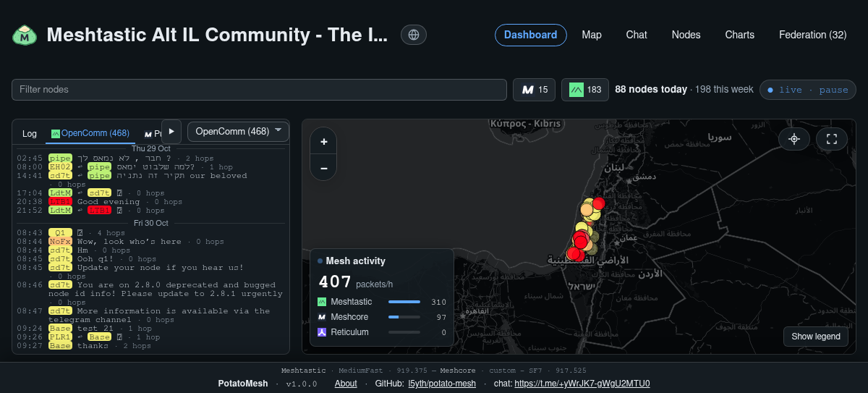Click the LdtM node badge at 17:04
868x393 pixels.
coord(60,193)
